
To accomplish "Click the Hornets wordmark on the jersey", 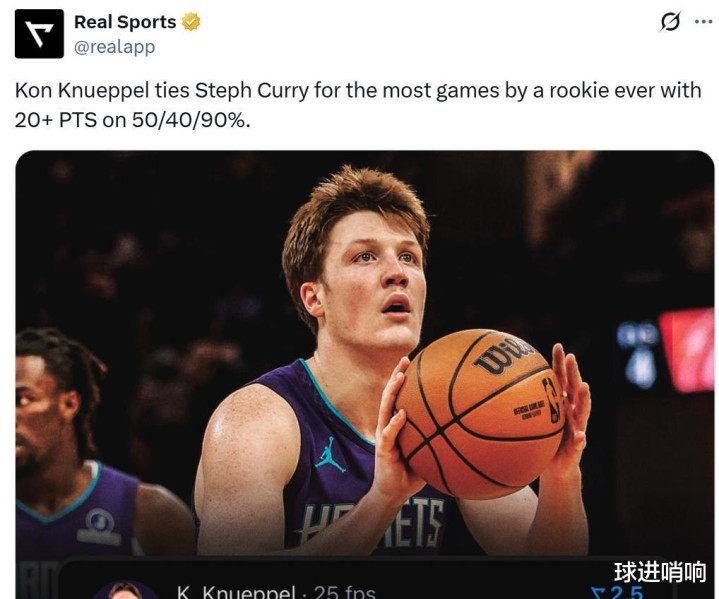I will pos(370,523).
